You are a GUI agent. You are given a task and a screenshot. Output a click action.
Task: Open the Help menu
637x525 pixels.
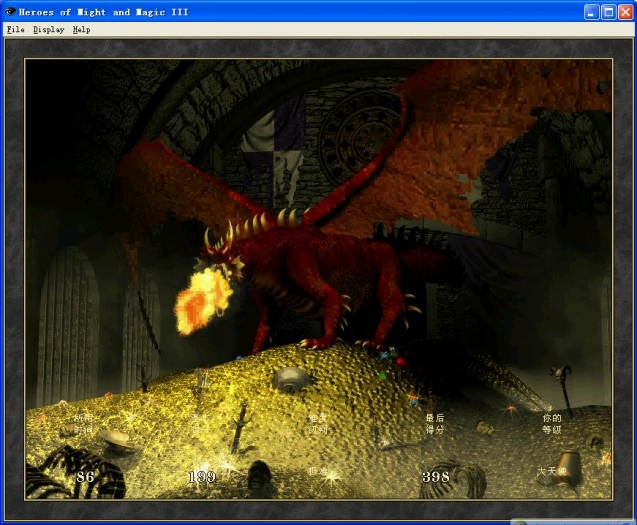point(81,30)
